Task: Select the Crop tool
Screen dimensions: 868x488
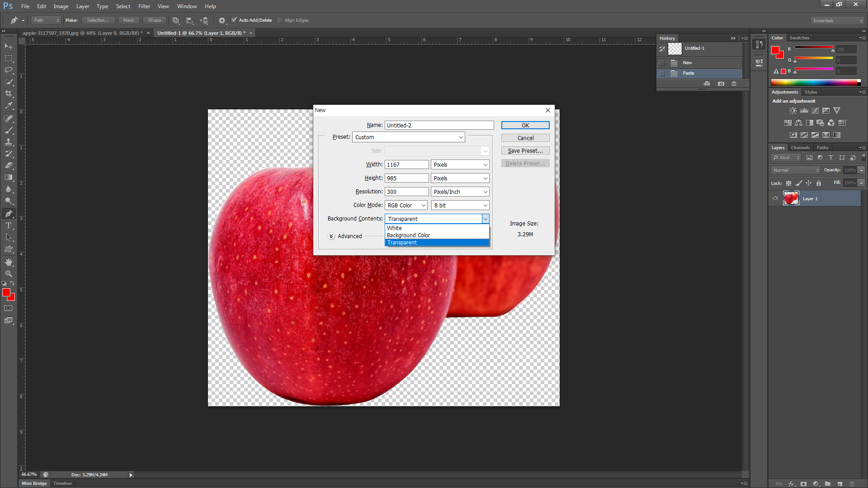Action: 9,94
